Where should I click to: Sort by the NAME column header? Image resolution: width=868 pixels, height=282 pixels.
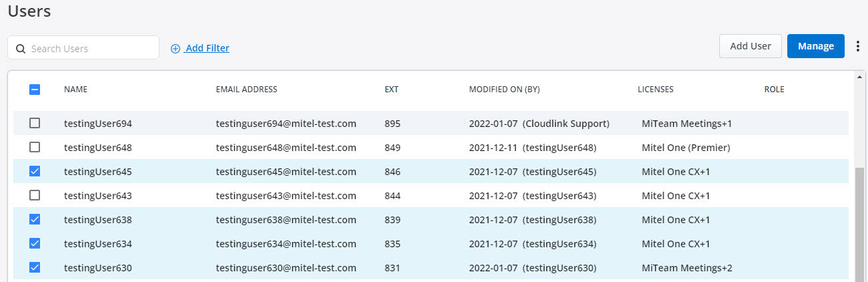tap(75, 90)
